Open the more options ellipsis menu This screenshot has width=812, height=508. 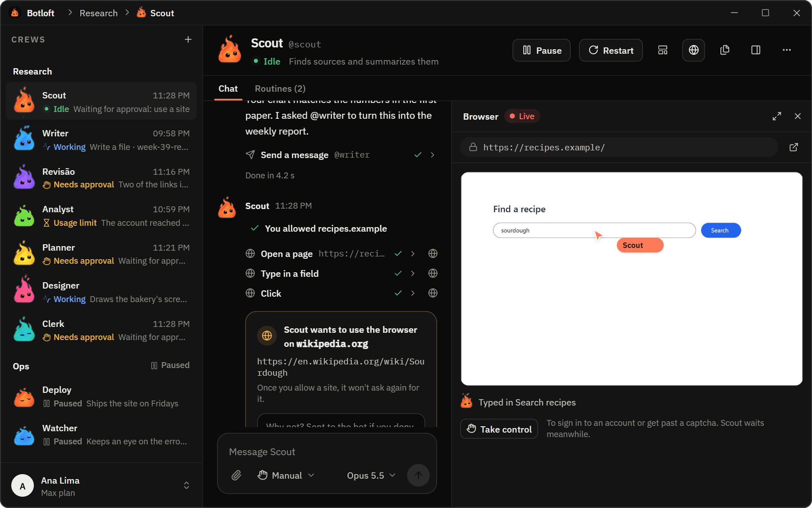point(787,50)
